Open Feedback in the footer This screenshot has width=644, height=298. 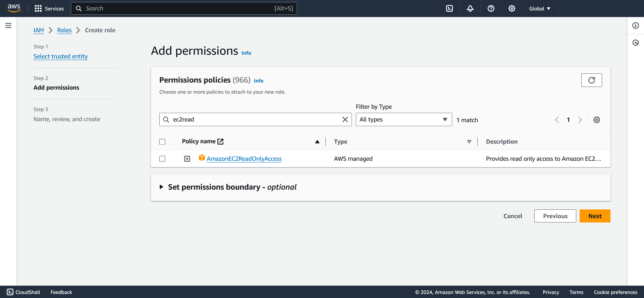(61, 292)
